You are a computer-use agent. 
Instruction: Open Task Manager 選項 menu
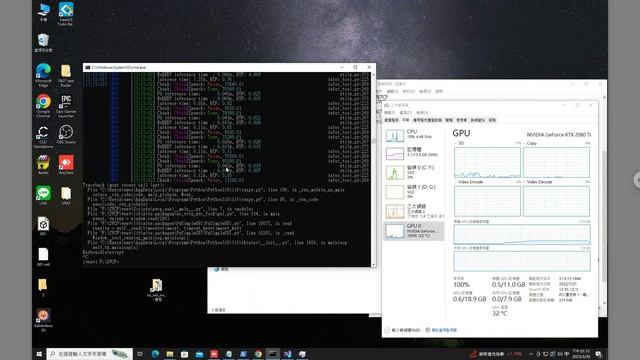tap(406, 113)
